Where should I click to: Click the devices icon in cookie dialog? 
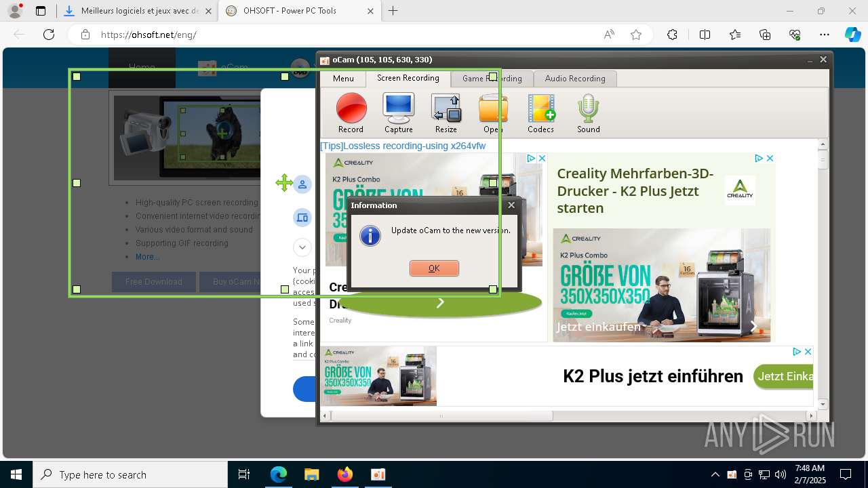point(302,218)
